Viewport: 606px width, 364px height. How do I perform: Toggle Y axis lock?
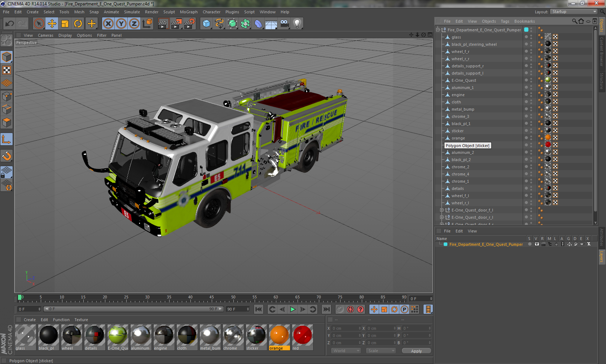[x=121, y=24]
